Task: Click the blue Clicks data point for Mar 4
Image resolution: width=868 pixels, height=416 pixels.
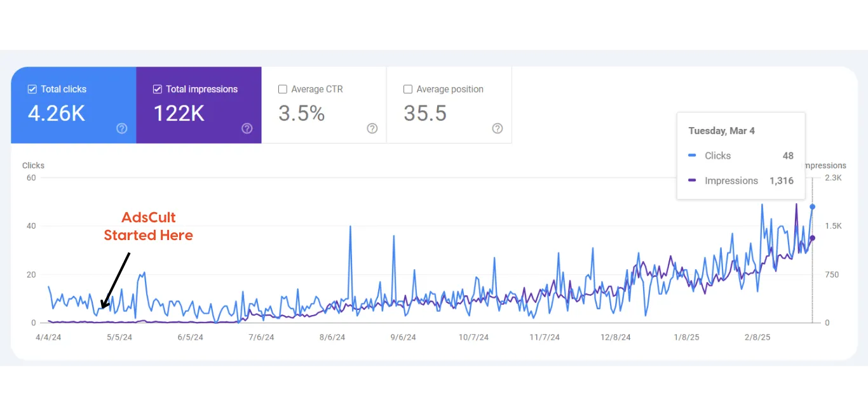Action: (812, 206)
